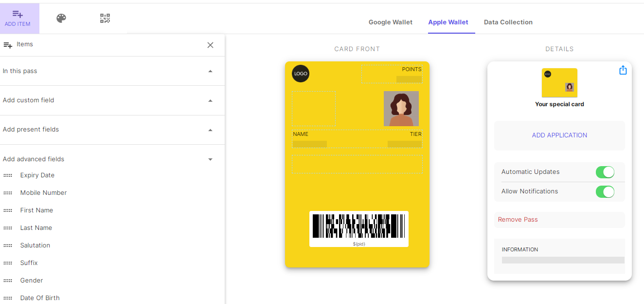644x304 pixels.
Task: Switch to the Google Wallet tab
Action: click(391, 22)
